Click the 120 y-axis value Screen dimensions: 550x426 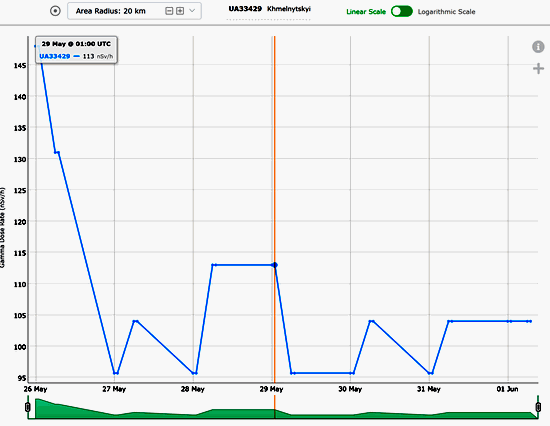pos(20,222)
